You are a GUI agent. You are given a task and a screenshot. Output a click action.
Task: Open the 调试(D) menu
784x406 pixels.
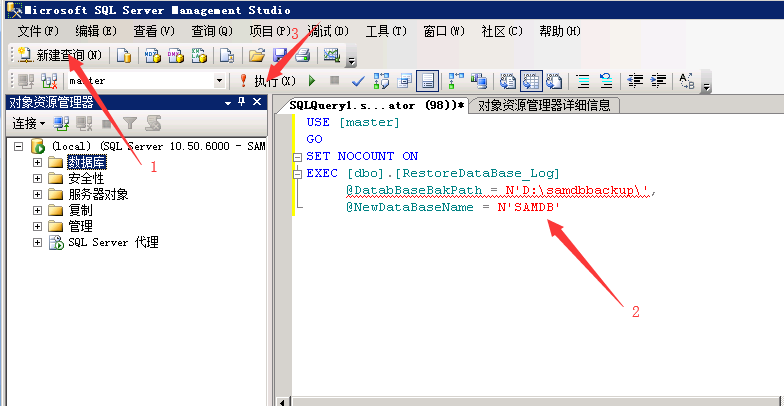point(328,31)
